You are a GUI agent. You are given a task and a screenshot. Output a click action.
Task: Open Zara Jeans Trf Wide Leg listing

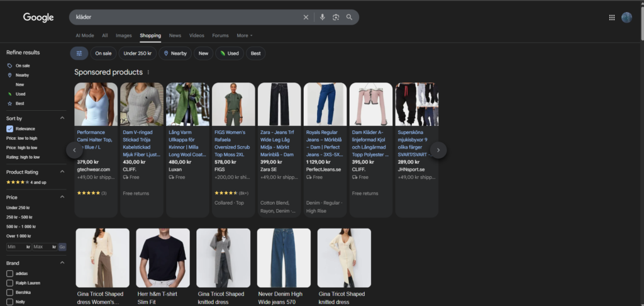[277, 143]
